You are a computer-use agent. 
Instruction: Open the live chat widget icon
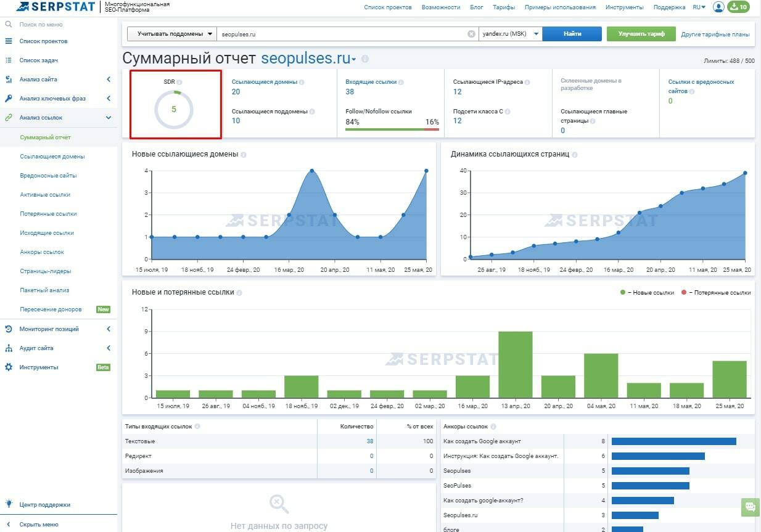(x=751, y=507)
